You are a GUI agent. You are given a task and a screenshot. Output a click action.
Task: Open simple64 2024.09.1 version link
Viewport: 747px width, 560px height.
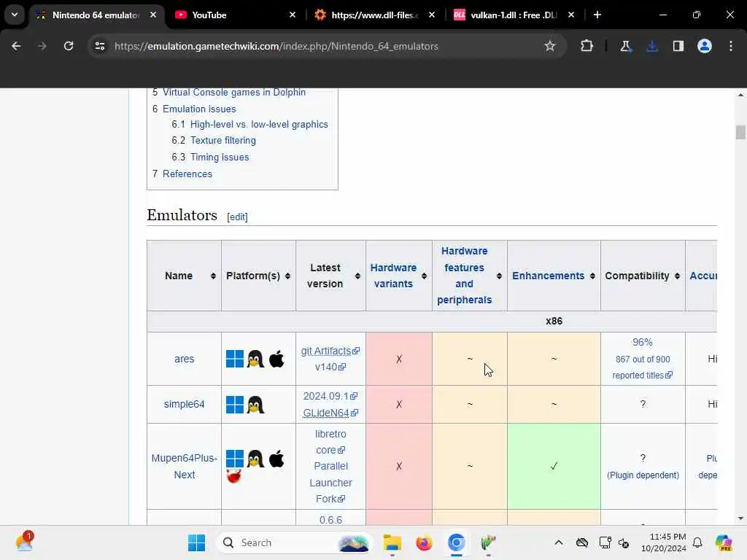point(330,396)
